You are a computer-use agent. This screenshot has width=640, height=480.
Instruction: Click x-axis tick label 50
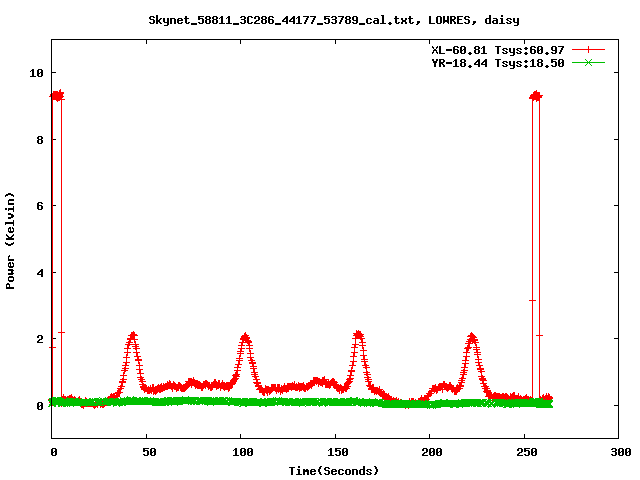[x=149, y=452]
